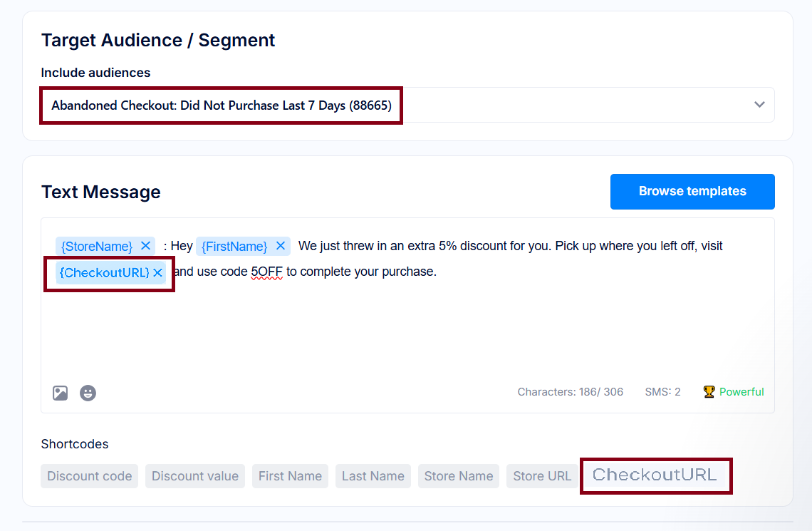Open the emoji picker icon

pyautogui.click(x=88, y=393)
